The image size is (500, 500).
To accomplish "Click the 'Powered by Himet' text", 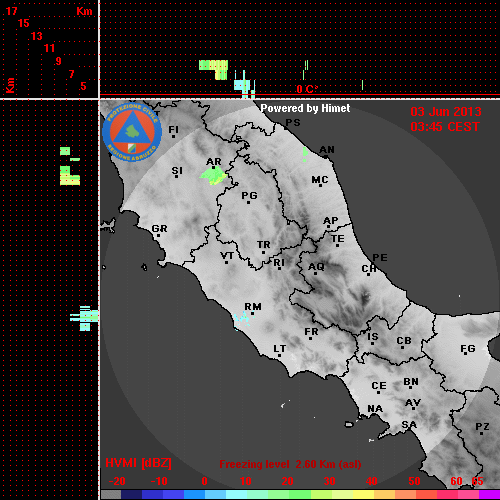I will coord(305,108).
